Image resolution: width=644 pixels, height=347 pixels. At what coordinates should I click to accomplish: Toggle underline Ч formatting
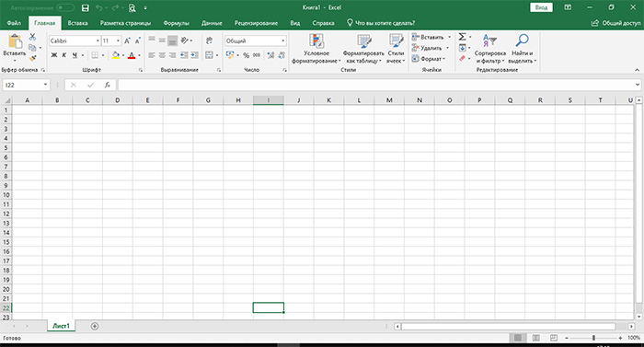pyautogui.click(x=75, y=55)
